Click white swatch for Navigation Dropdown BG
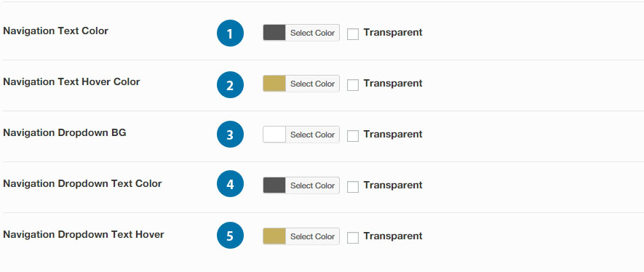 coord(274,135)
